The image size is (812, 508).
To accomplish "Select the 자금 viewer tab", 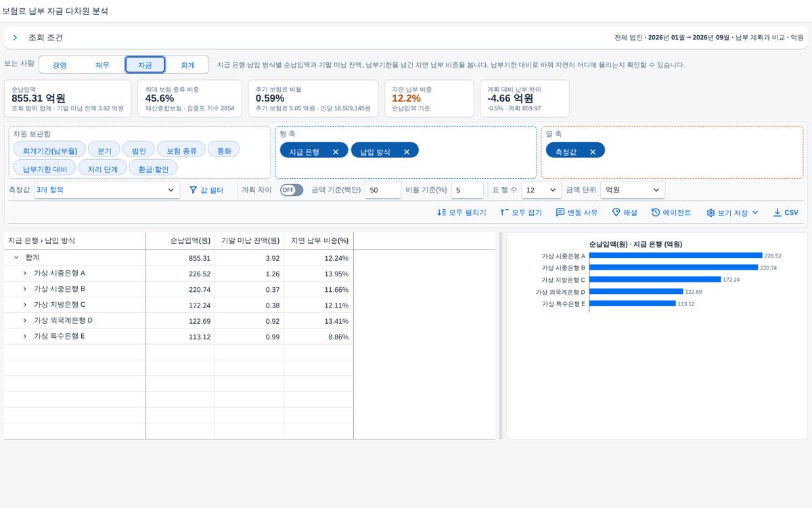I will tap(145, 65).
